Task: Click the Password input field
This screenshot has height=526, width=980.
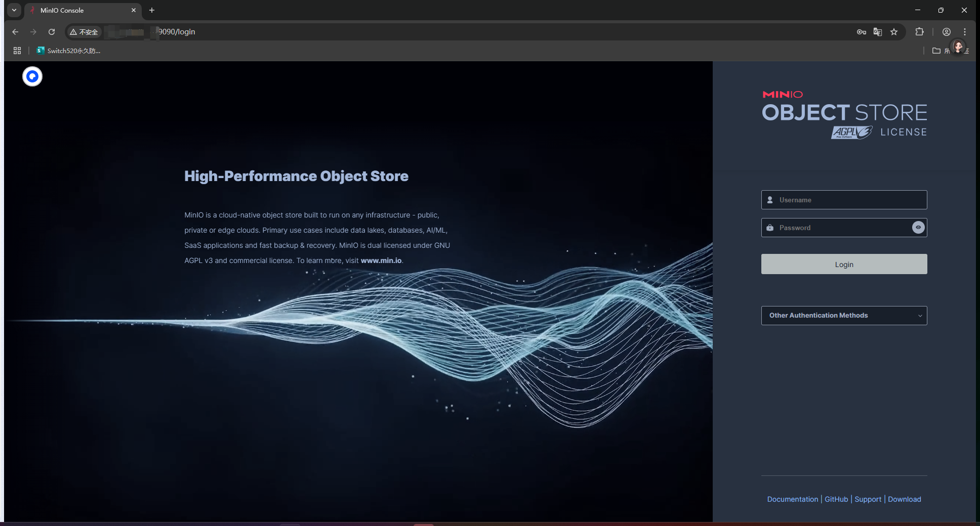Action: point(844,228)
